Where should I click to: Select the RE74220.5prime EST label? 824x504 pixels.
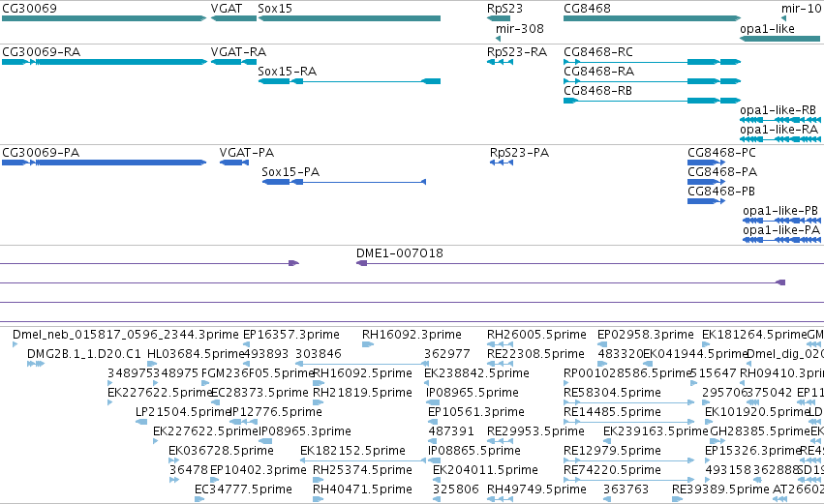(612, 470)
